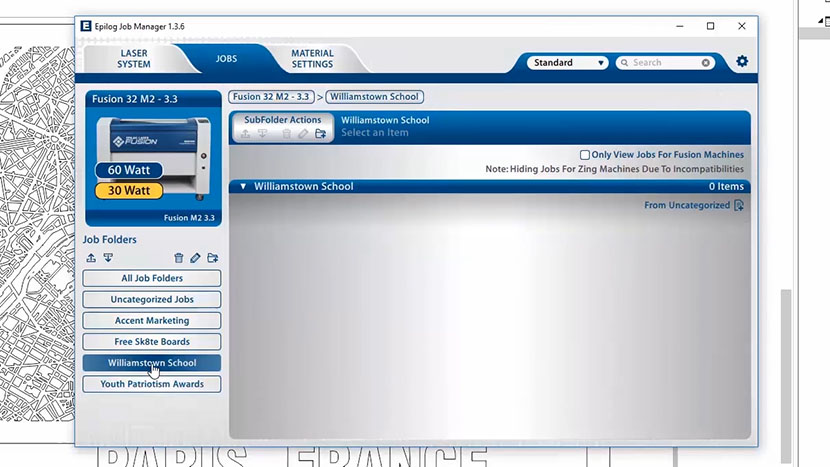Click the From Uncategorized import icon
830x467 pixels.
coord(739,206)
